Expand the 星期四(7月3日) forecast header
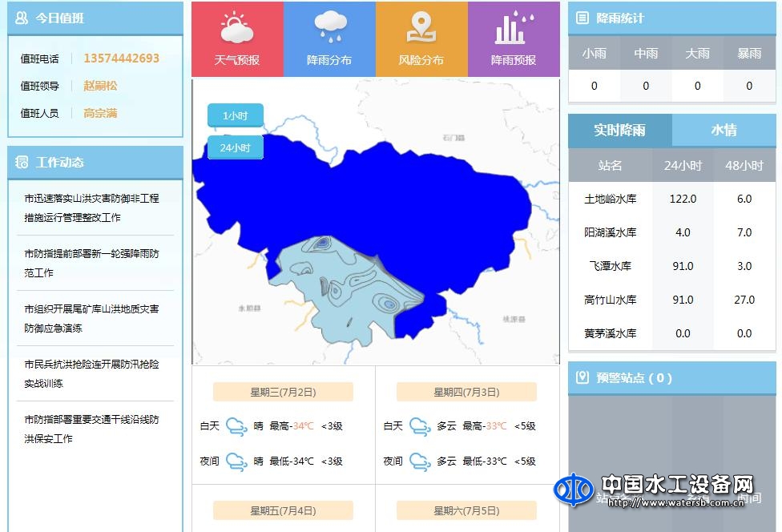This screenshot has height=532, width=782. click(x=467, y=392)
